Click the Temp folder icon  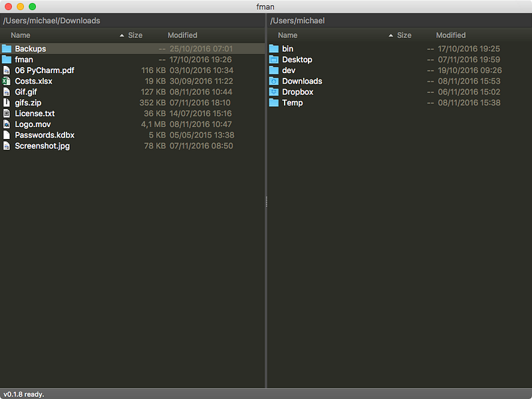(x=274, y=102)
